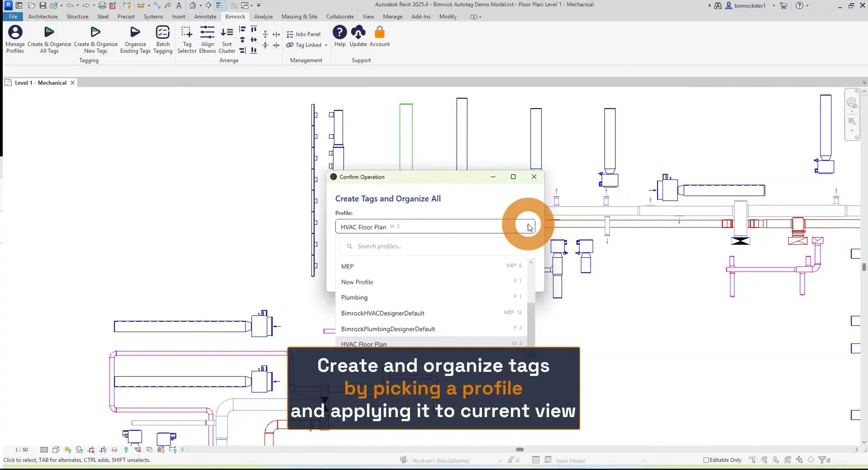The width and height of the screenshot is (868, 470).
Task: Check for Bimrock Update
Action: (x=358, y=36)
